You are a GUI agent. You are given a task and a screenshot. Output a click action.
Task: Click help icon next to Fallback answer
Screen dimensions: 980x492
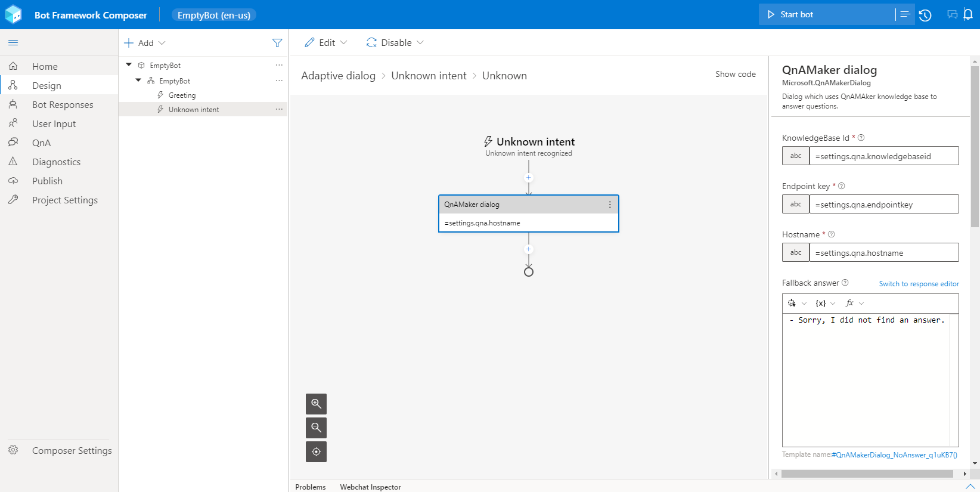tap(845, 283)
